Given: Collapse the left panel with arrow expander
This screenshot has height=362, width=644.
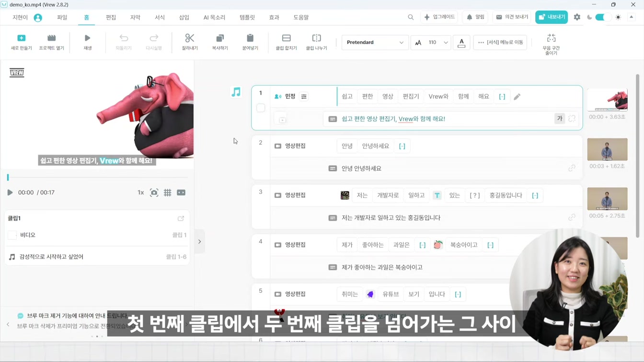Looking at the screenshot, I should coord(199,242).
